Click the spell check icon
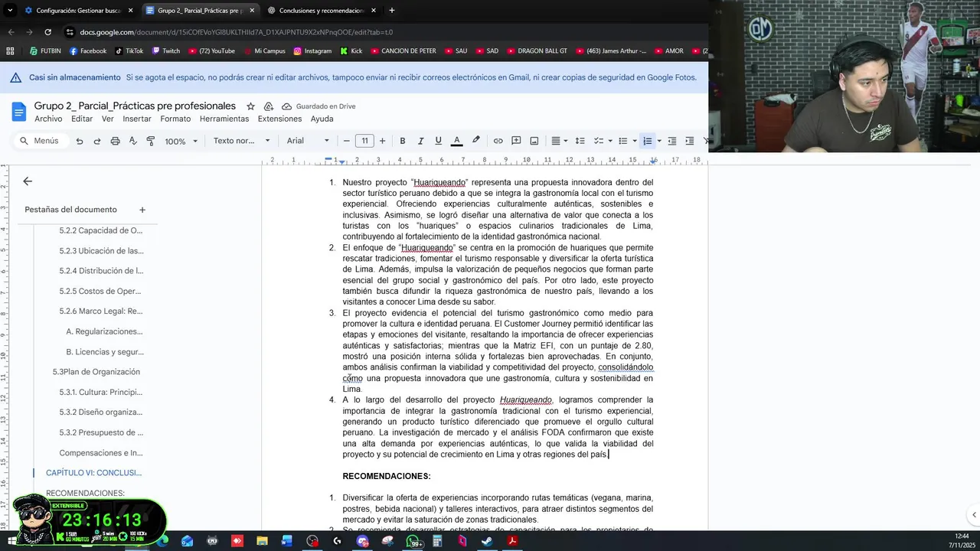980x551 pixels. (132, 141)
